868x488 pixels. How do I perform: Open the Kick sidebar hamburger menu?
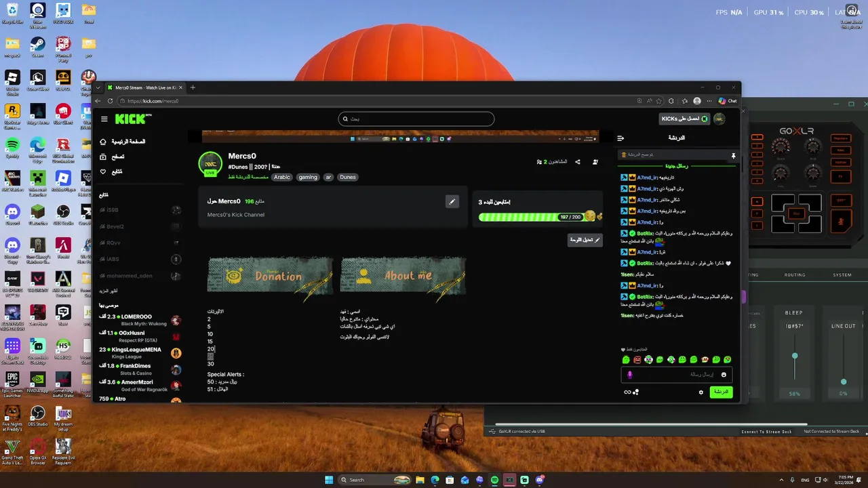click(104, 119)
